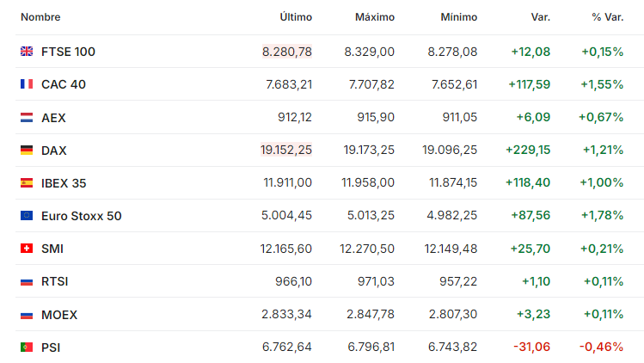The height and width of the screenshot is (363, 644).
Task: Sort table by the Nombre column header
Action: point(40,17)
